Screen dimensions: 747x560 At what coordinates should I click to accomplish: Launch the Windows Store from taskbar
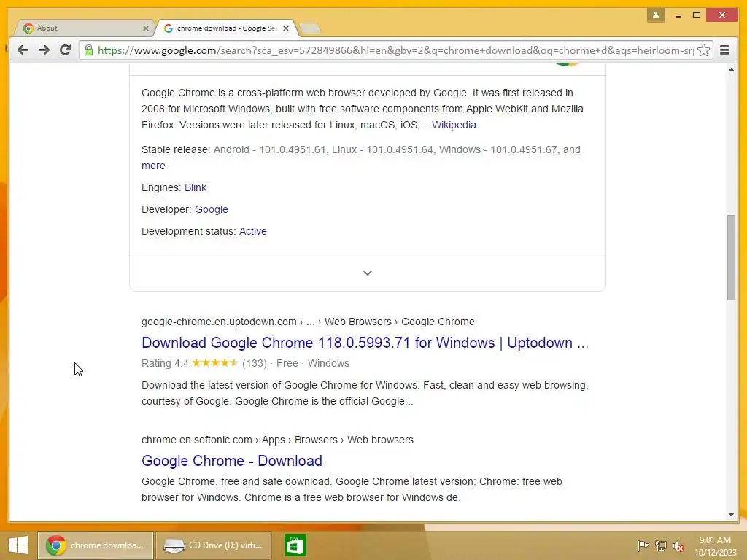click(295, 545)
